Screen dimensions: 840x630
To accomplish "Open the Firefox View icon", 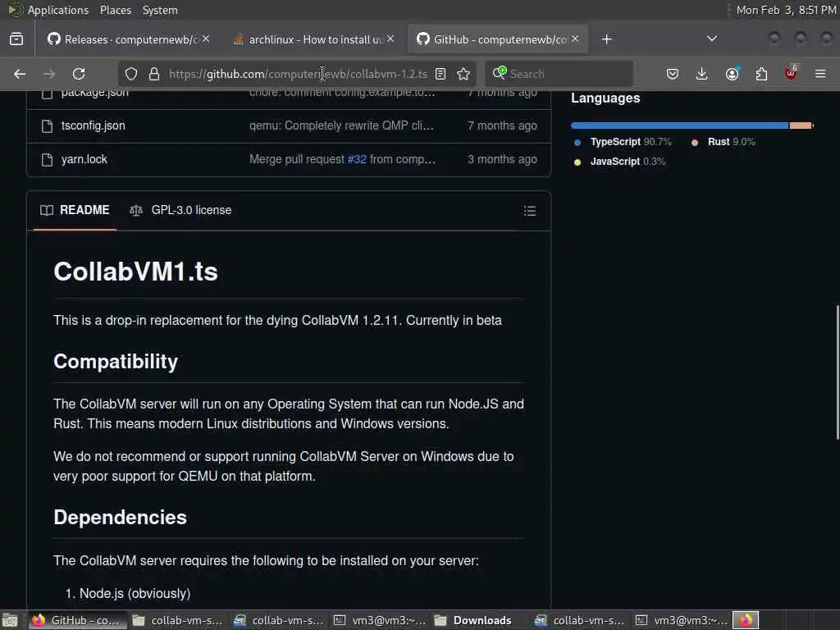I will pyautogui.click(x=16, y=39).
